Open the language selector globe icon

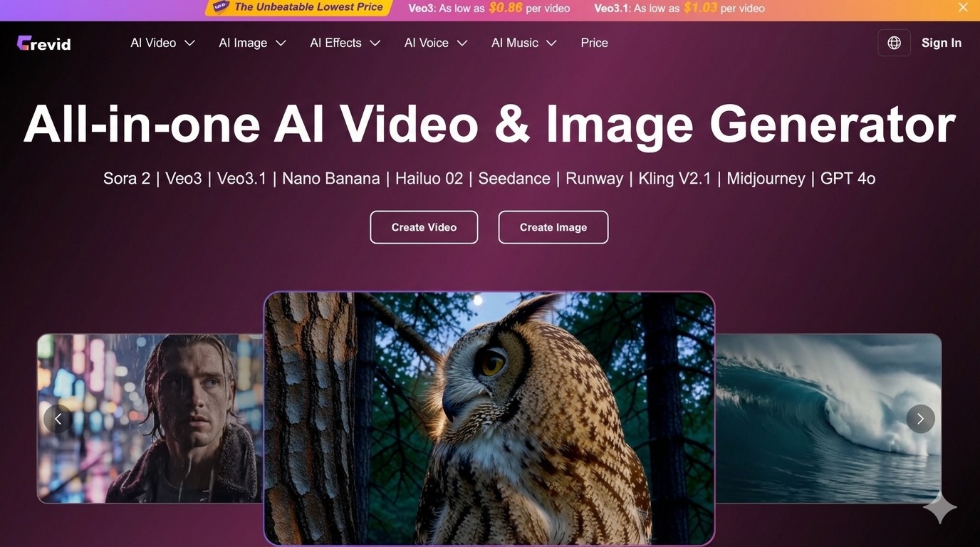(894, 42)
